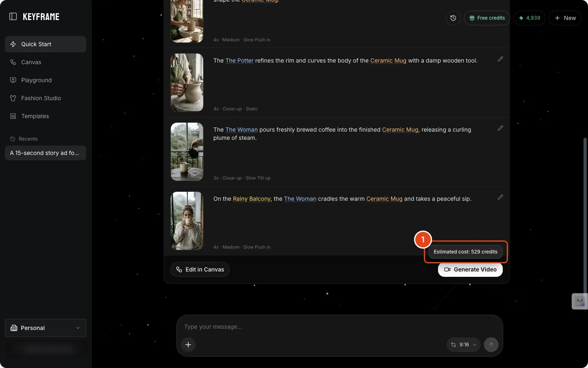Click the potter wheel thumbnail at top
The width and height of the screenshot is (588, 368).
click(187, 21)
